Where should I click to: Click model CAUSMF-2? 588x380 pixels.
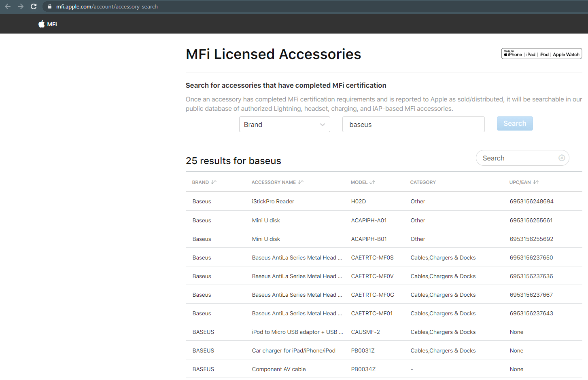(365, 332)
